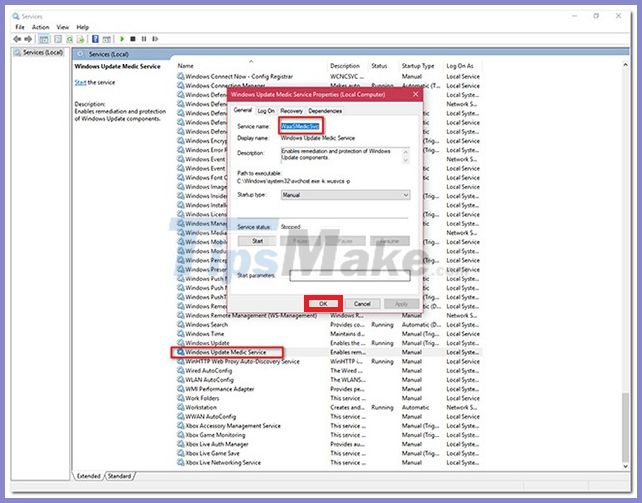Sort by the Log On As column header
Screen dimensions: 642x503
pos(460,66)
